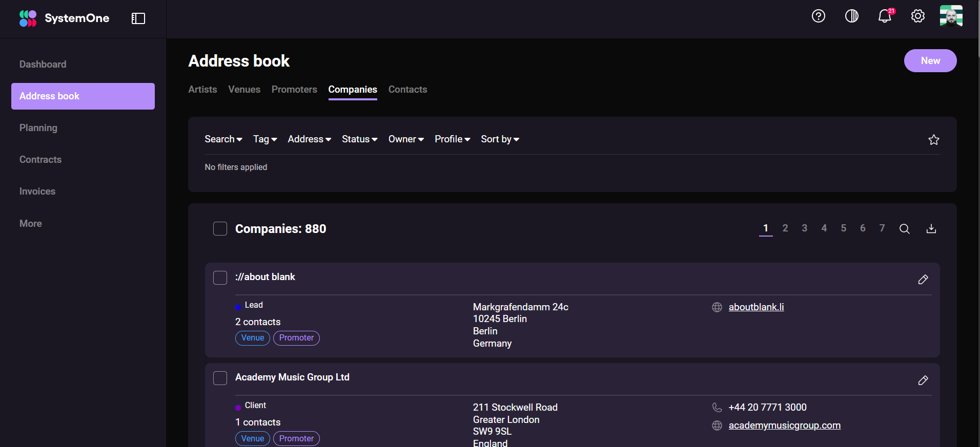Switch to the Venues tab
The height and width of the screenshot is (447, 980).
click(x=244, y=90)
